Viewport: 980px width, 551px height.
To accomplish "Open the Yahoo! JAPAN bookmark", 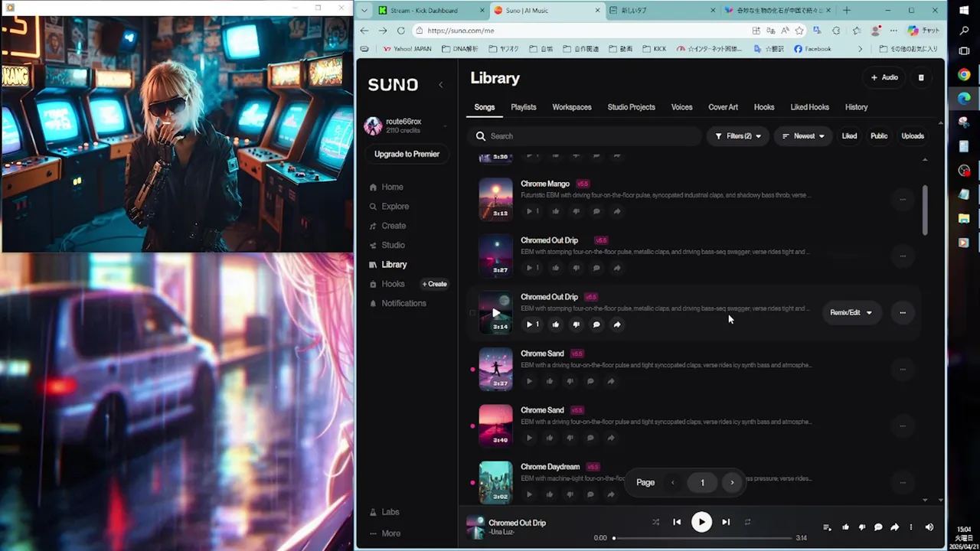I will coord(408,49).
